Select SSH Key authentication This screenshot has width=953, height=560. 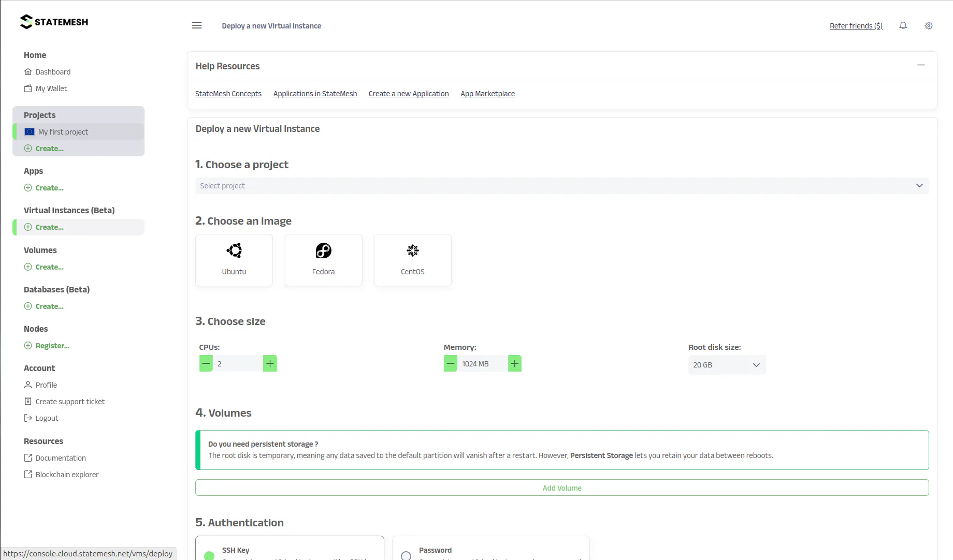(290, 548)
